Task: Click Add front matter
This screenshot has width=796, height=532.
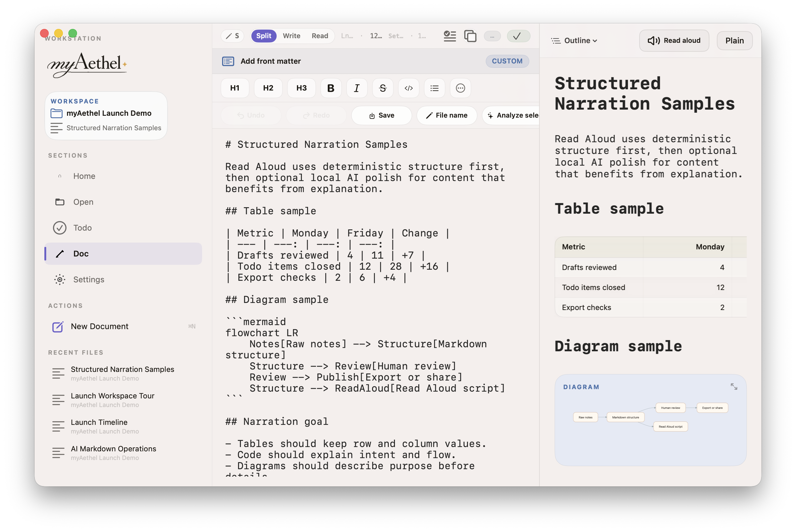Action: point(270,61)
